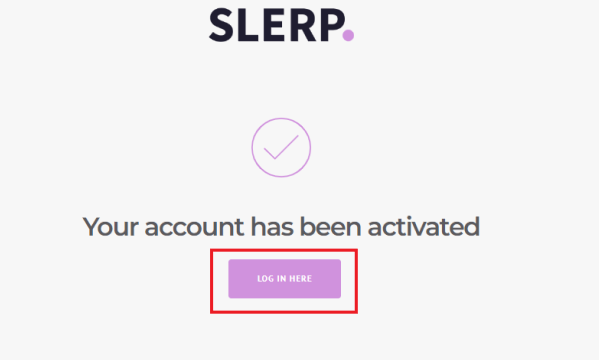Click the purple dot in SLERP logo
Image resolution: width=599 pixels, height=360 pixels.
click(348, 35)
